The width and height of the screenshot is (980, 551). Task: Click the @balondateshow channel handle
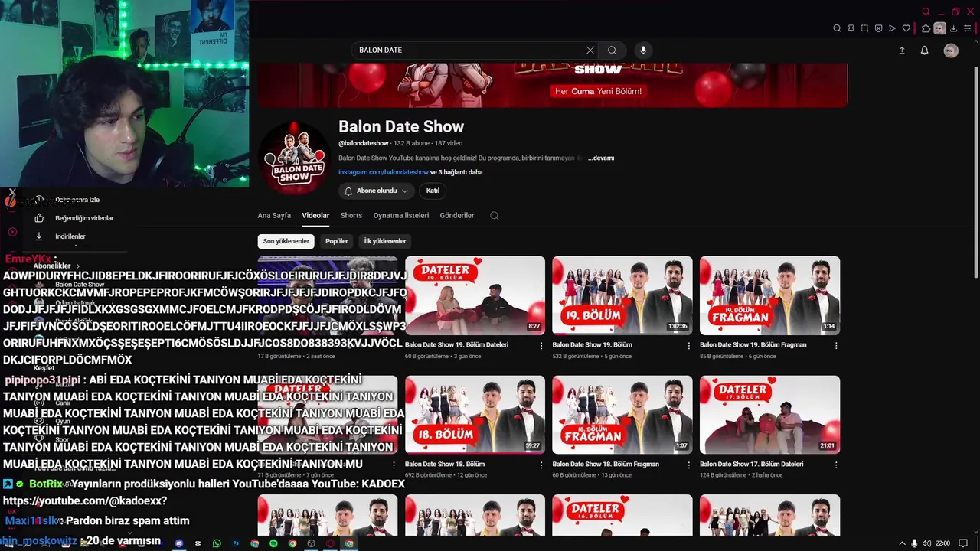pos(364,144)
